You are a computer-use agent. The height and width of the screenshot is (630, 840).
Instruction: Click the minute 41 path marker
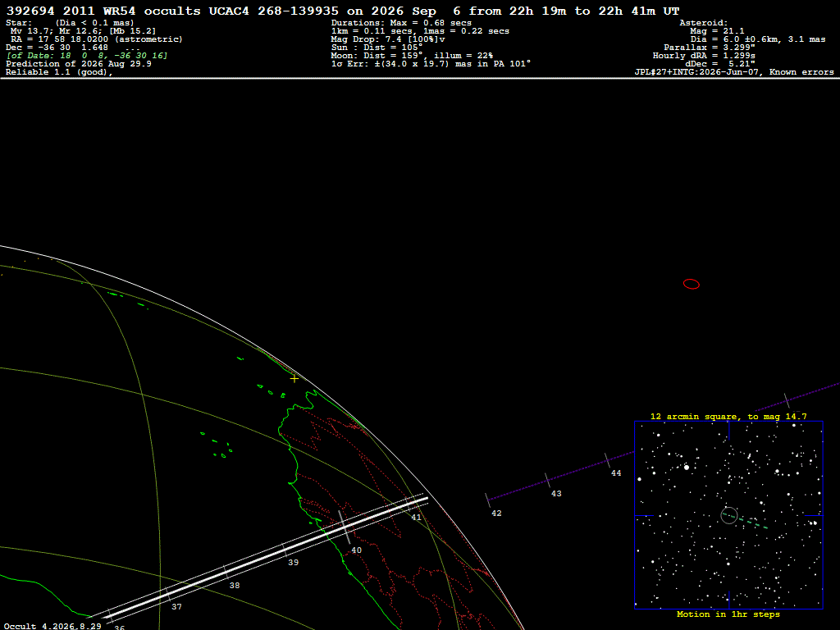pyautogui.click(x=416, y=517)
